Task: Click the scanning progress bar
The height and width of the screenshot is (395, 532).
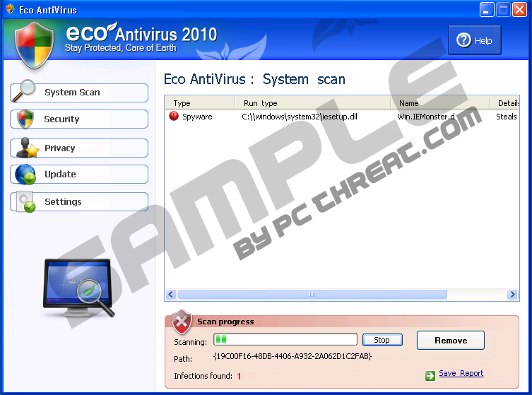Action: [285, 340]
